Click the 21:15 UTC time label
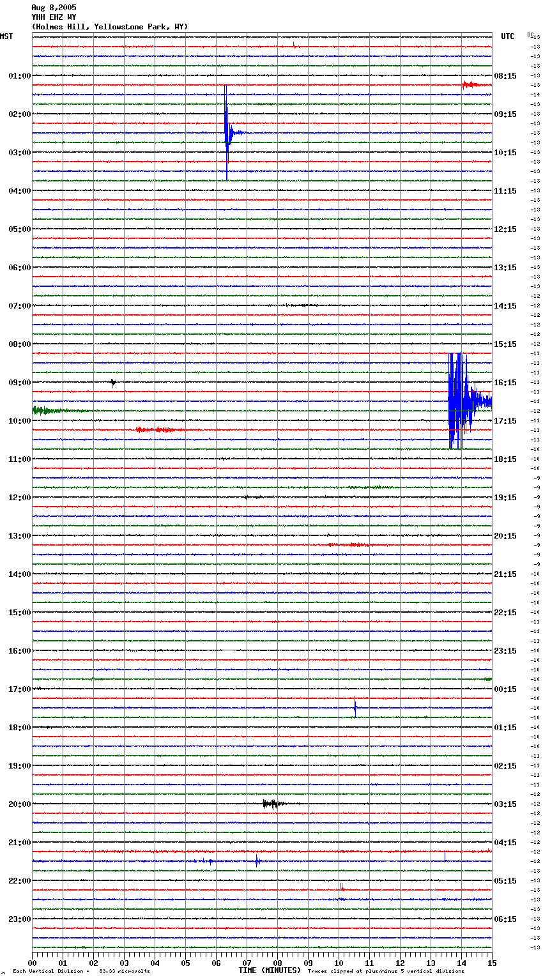This screenshot has height=980, width=543. click(505, 574)
